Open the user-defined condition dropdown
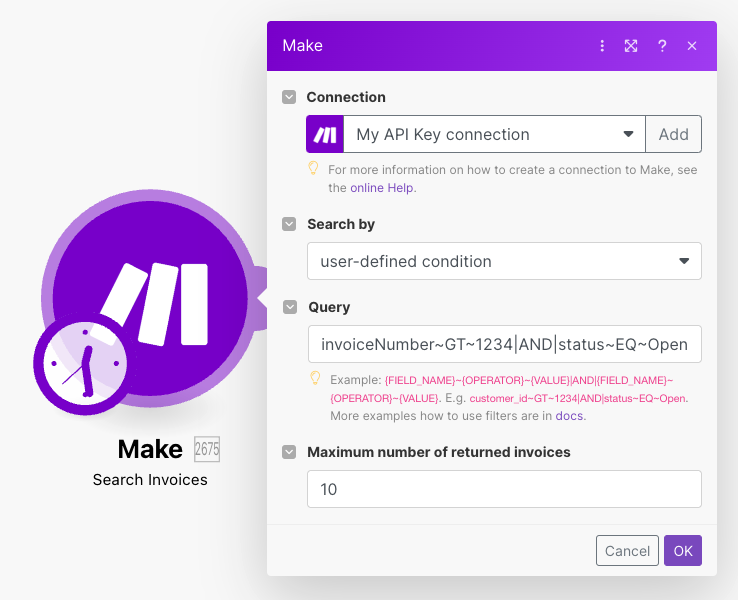 504,261
